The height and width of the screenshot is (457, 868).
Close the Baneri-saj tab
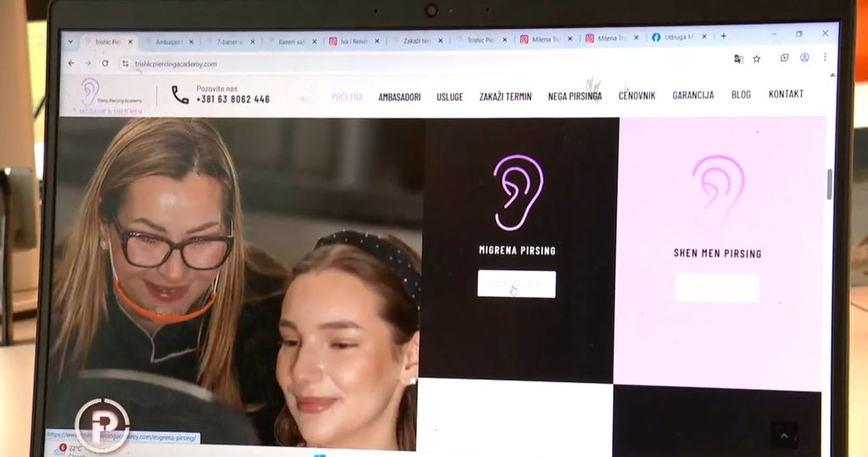(314, 42)
